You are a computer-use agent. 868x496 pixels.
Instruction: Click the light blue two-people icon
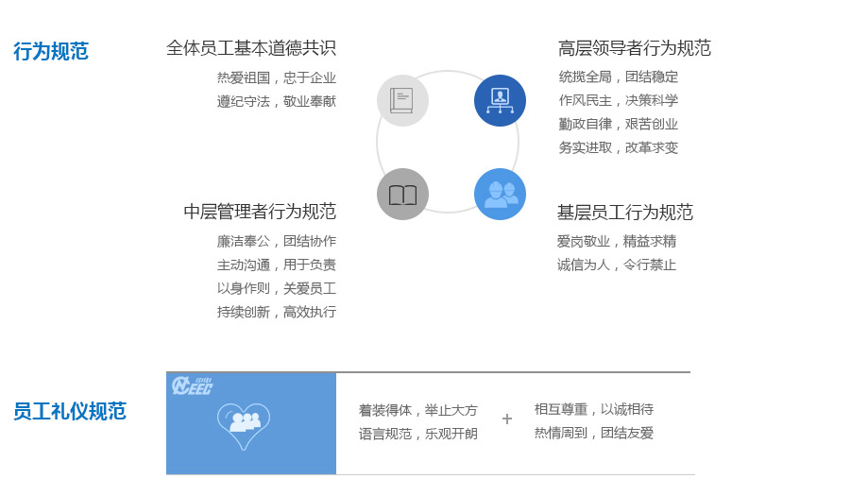[x=500, y=195]
